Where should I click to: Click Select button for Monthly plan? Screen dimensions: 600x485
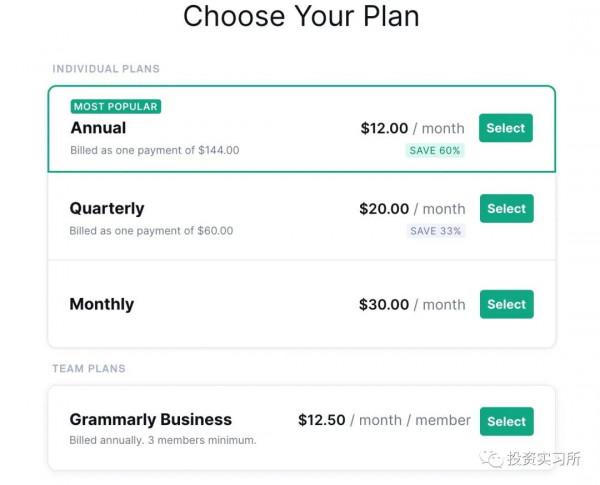[x=506, y=304]
